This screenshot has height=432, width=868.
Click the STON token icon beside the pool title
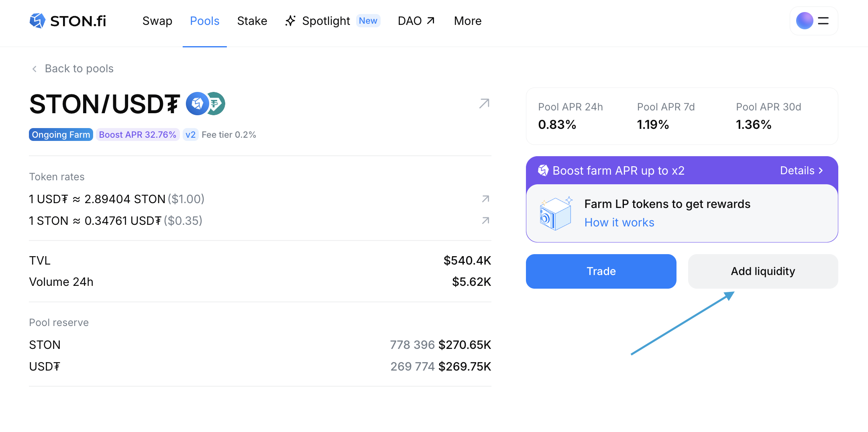(x=197, y=104)
